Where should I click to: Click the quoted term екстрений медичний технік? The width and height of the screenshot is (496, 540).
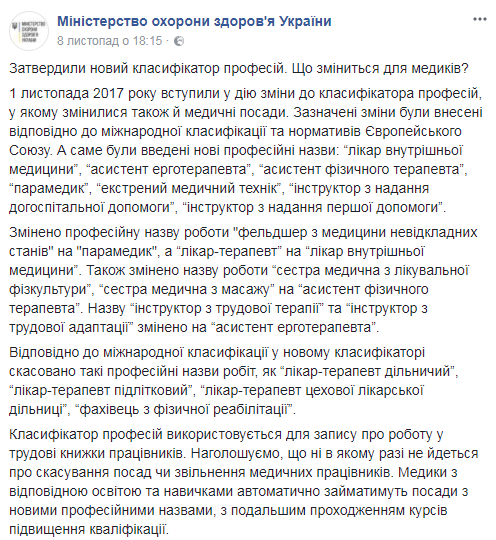click(188, 188)
